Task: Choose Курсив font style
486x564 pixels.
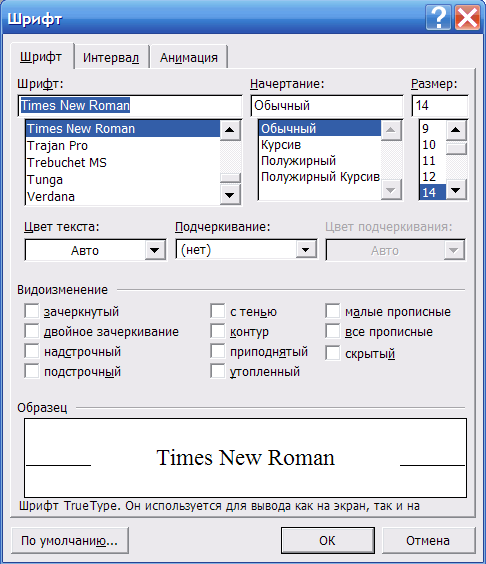Action: tap(319, 145)
